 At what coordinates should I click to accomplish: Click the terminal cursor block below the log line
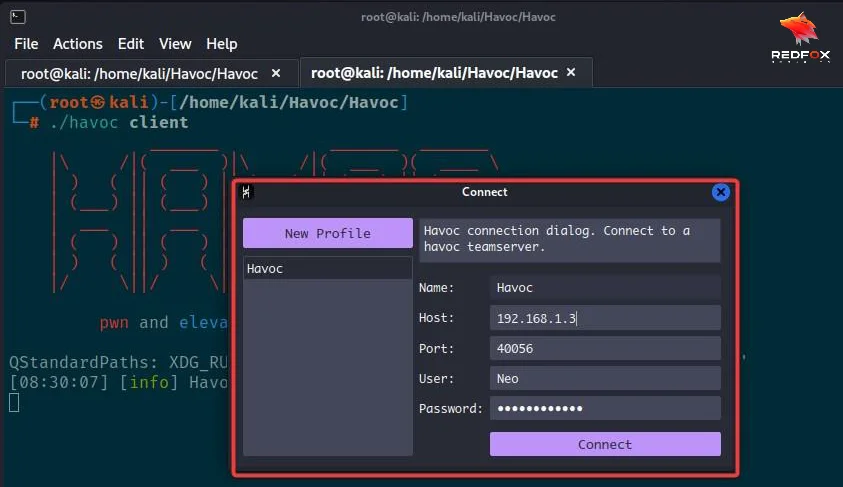tap(14, 403)
